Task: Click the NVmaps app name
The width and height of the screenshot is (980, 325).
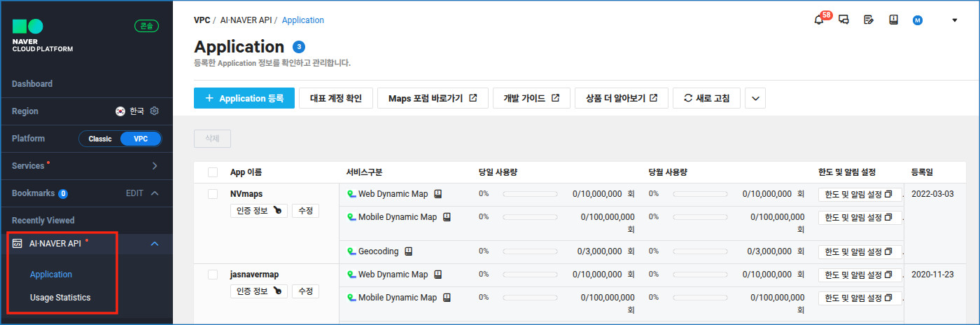Action: click(246, 193)
